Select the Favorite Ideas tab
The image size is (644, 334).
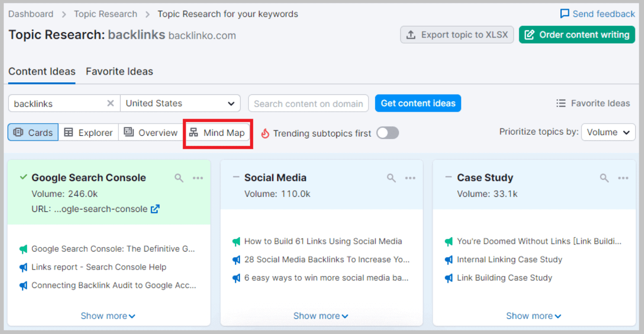(119, 71)
